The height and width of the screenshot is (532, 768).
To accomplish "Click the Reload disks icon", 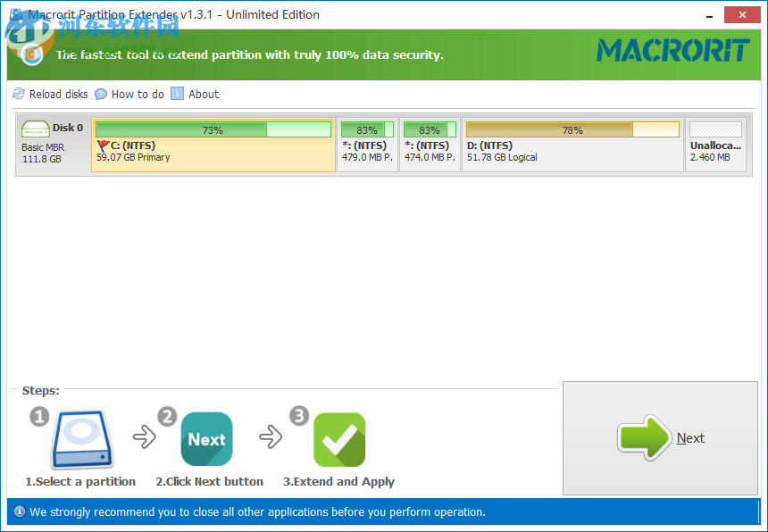I will click(x=18, y=94).
